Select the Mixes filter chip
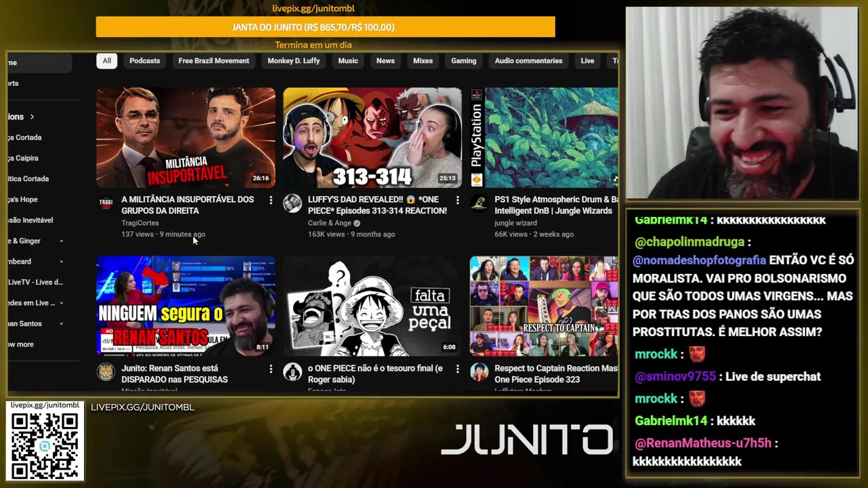Image resolution: width=868 pixels, height=488 pixels. coord(422,61)
